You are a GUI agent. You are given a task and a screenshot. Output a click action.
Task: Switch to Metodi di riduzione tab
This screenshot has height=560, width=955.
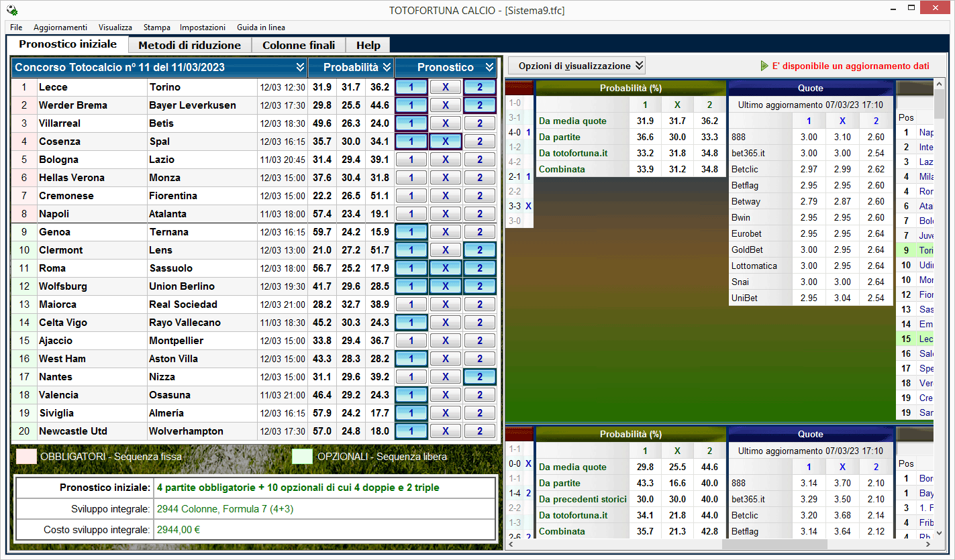(x=189, y=45)
